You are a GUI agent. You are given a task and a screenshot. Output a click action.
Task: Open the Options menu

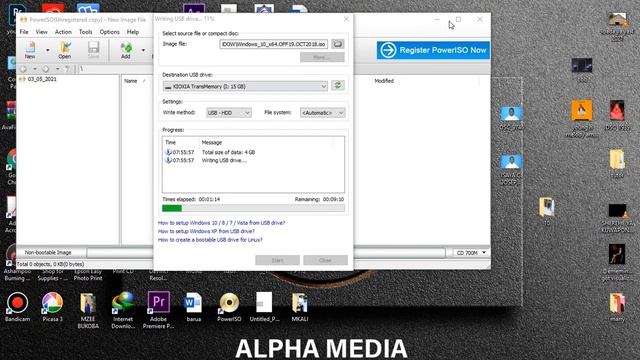coord(109,32)
